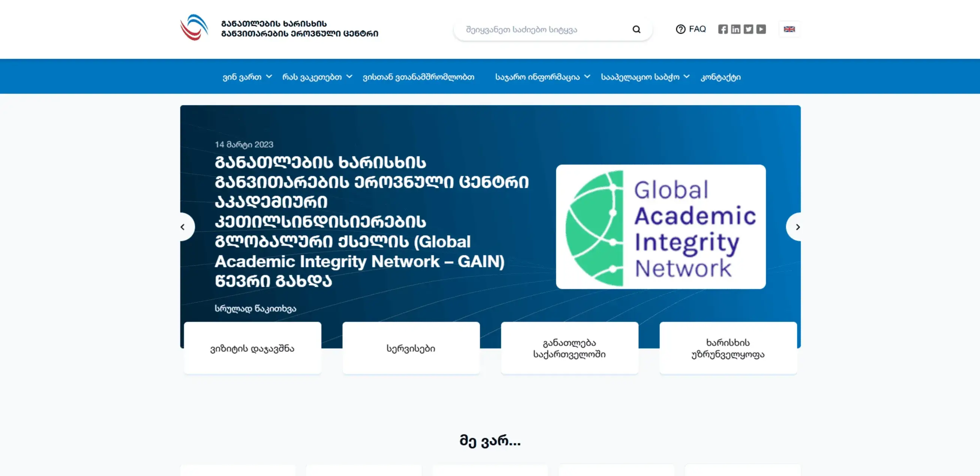Viewport: 980px width, 476px height.
Task: Open the 'კონტაქტი' menu item
Action: tap(720, 77)
